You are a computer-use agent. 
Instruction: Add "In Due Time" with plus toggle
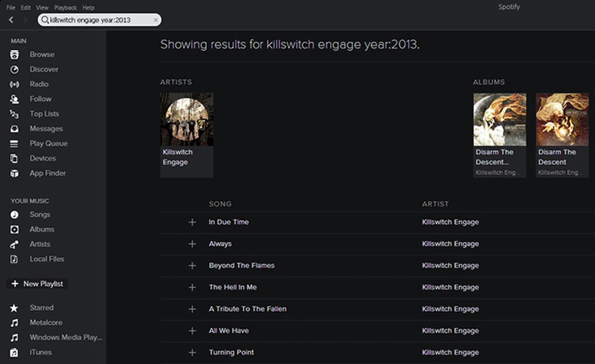click(192, 222)
